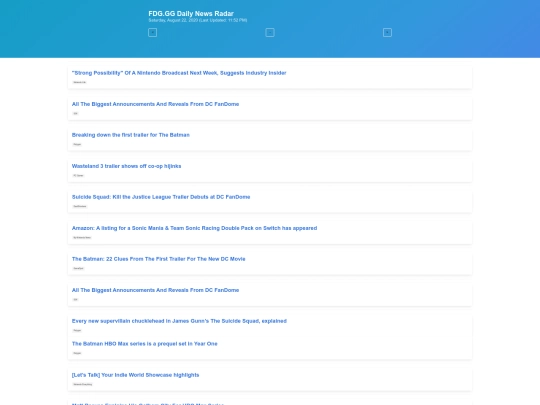Open 'The Batman HBO Max series is a prequel'
The image size is (540, 405).
pyautogui.click(x=145, y=344)
